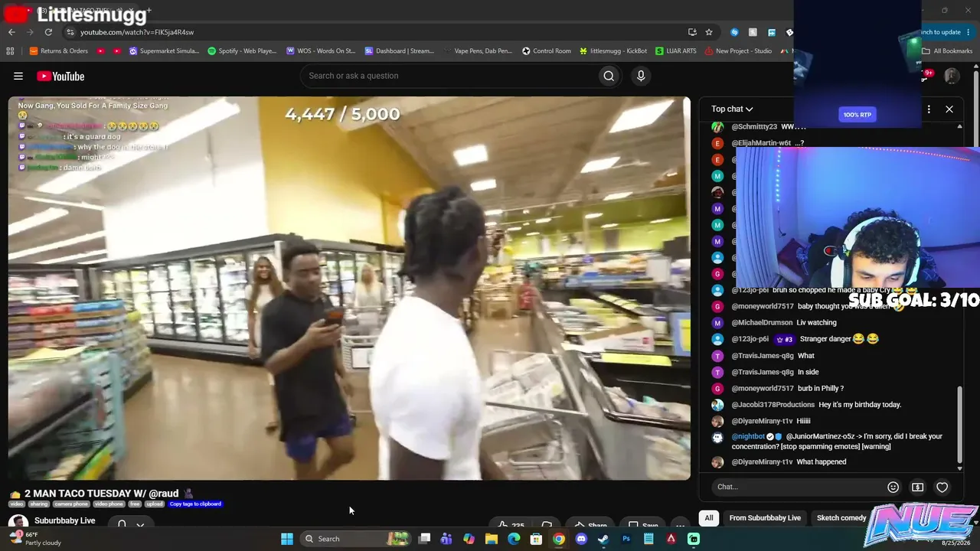Reload the page with the refresh icon
The image size is (980, 551).
48,32
